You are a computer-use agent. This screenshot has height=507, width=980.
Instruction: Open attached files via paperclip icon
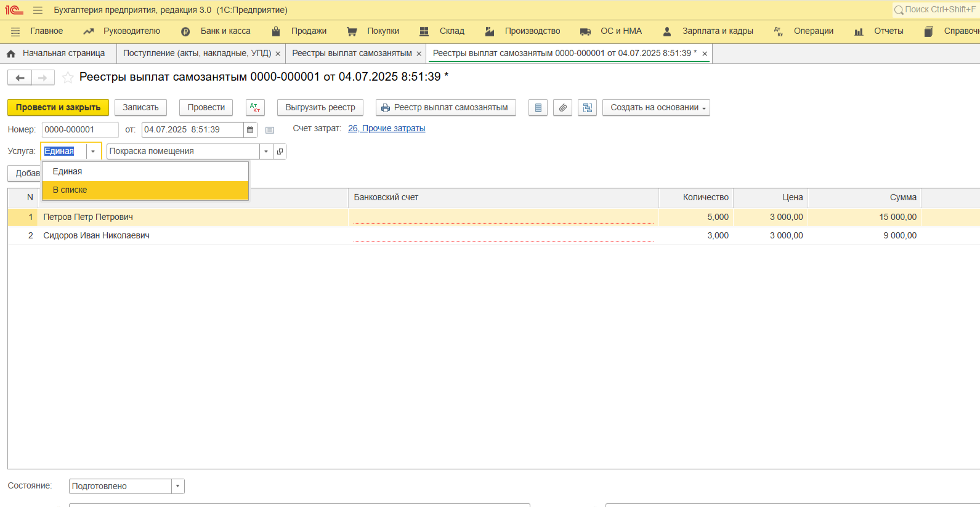[562, 107]
